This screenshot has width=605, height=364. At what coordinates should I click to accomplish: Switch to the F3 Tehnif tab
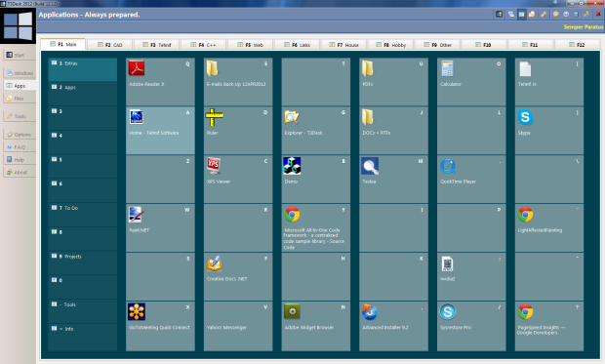[x=156, y=45]
